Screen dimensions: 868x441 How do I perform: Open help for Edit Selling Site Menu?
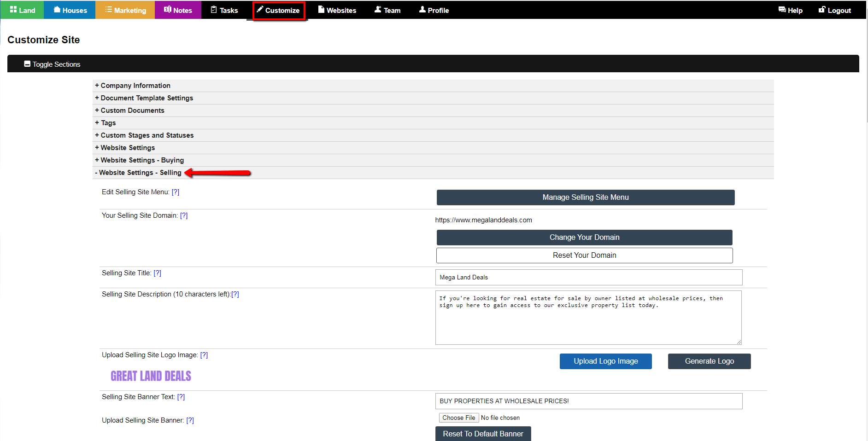176,192
